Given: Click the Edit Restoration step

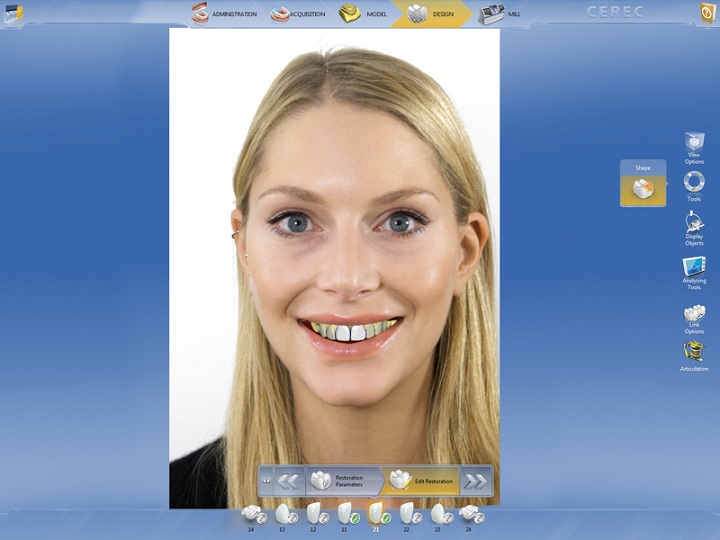Looking at the screenshot, I should [x=421, y=481].
